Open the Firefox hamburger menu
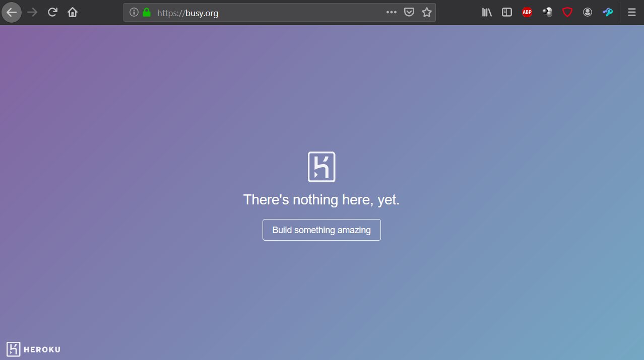This screenshot has width=644, height=360. coord(631,12)
